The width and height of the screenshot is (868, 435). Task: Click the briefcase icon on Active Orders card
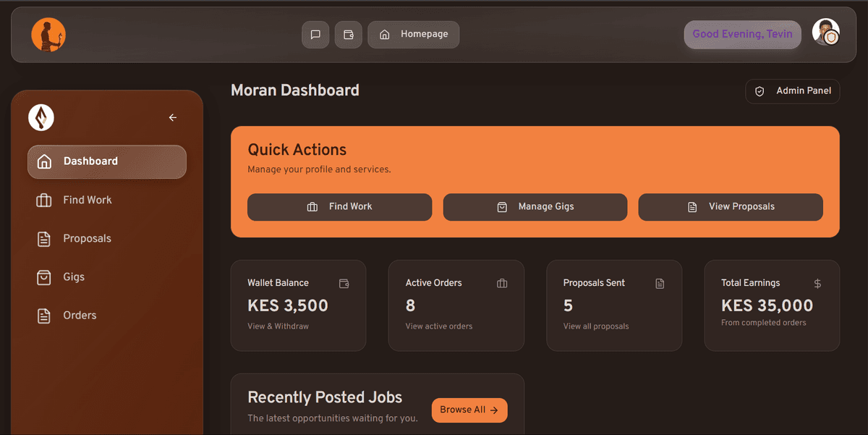click(x=502, y=283)
